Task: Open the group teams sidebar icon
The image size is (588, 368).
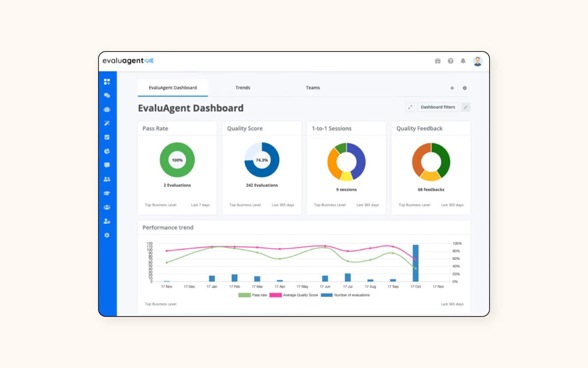Action: point(107,207)
